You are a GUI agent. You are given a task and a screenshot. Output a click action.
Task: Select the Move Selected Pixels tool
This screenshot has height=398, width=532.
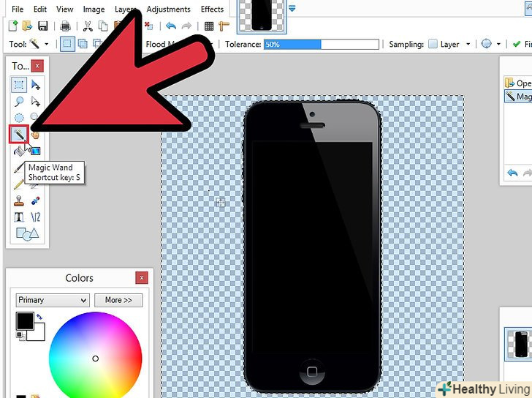(35, 85)
